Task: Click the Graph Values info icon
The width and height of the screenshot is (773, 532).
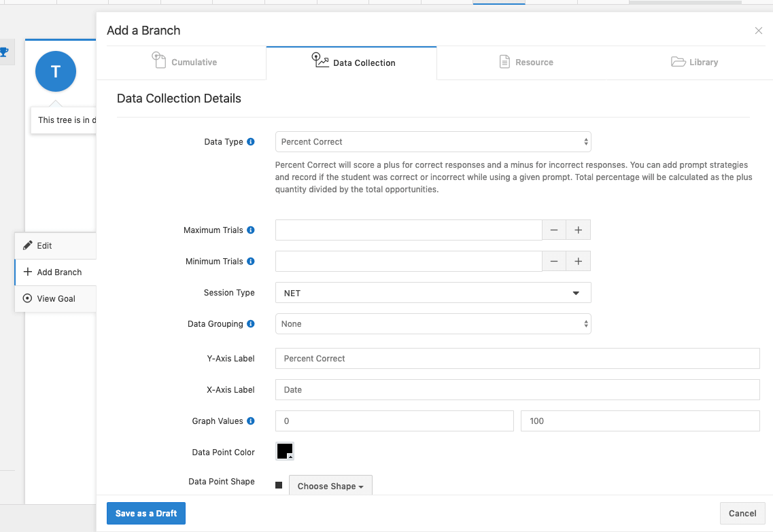Action: click(x=251, y=421)
